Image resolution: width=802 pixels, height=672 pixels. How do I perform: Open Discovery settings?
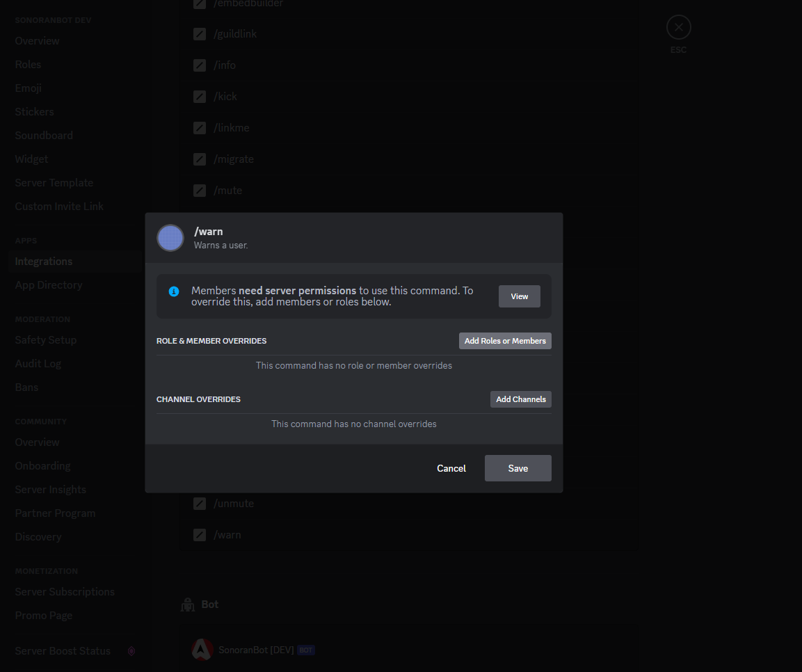(74, 537)
